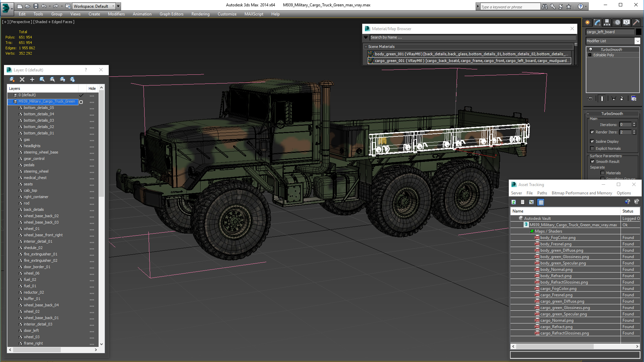Click Highlight Selected Objects' Layers icon
Viewport: 644px width, 362px height.
pos(52,79)
